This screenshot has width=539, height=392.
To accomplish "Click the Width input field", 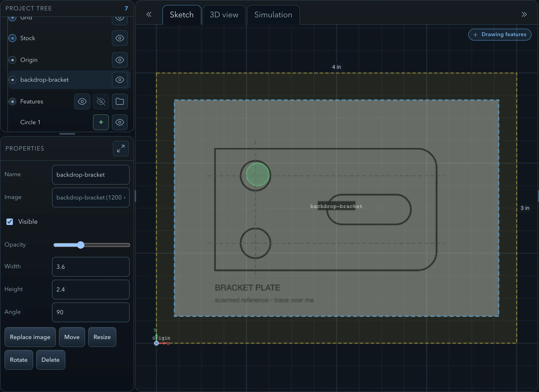I will (91, 267).
